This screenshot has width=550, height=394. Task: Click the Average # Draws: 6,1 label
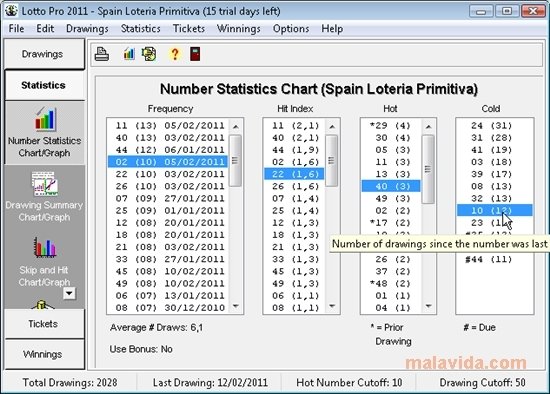[x=156, y=328]
